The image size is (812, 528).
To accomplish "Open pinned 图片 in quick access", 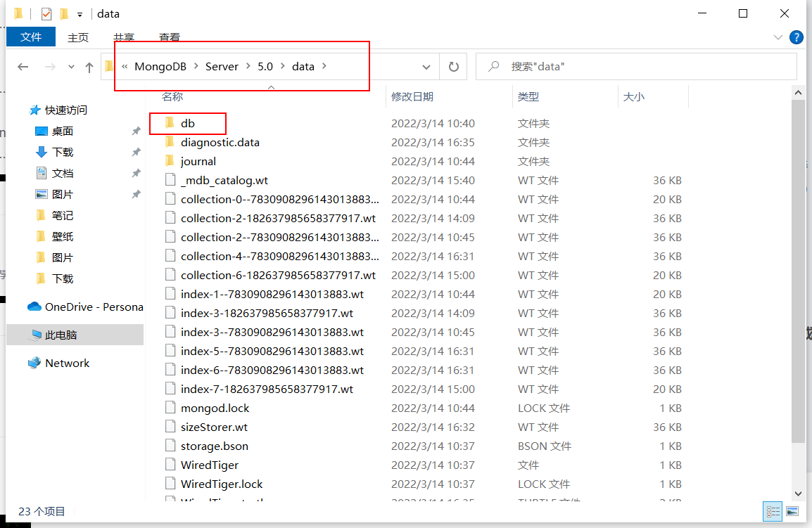I will tap(63, 195).
